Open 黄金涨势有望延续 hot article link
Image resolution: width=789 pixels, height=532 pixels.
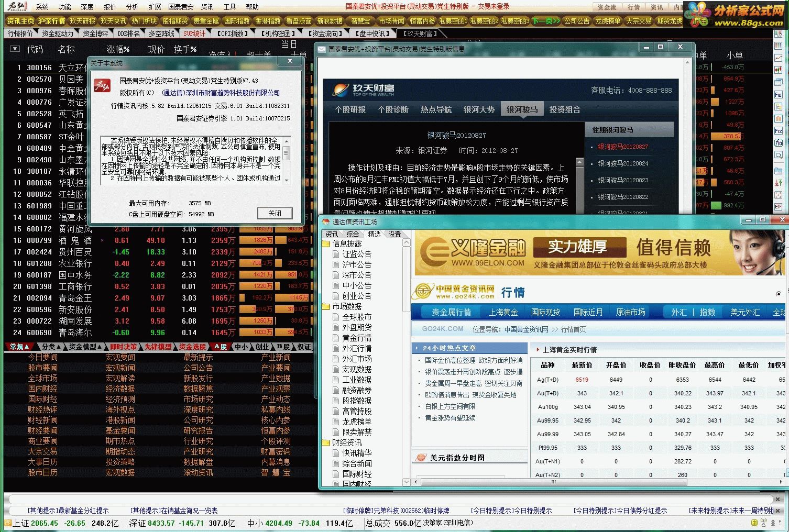coord(450,418)
